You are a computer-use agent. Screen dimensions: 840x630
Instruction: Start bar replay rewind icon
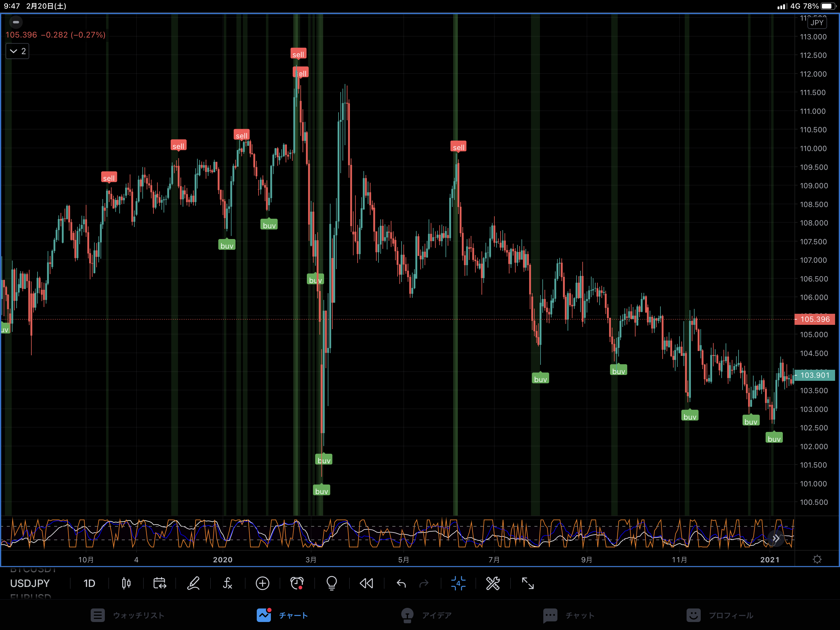tap(367, 583)
